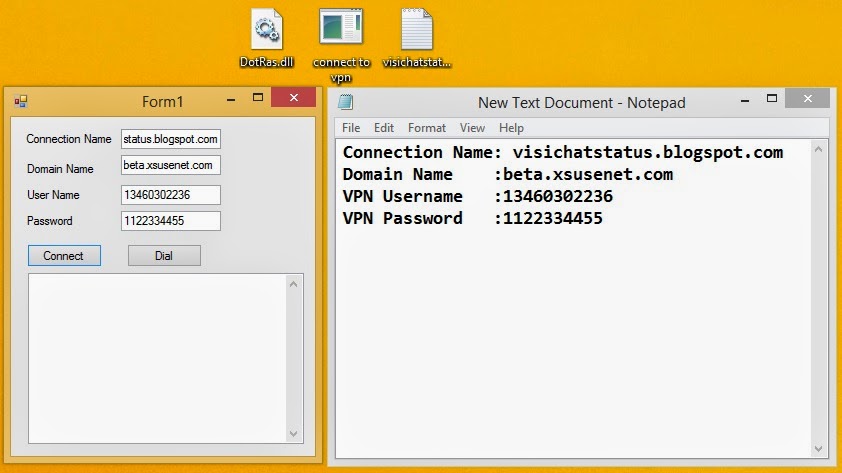Click the :1122334455 password value in Notepad

point(548,219)
